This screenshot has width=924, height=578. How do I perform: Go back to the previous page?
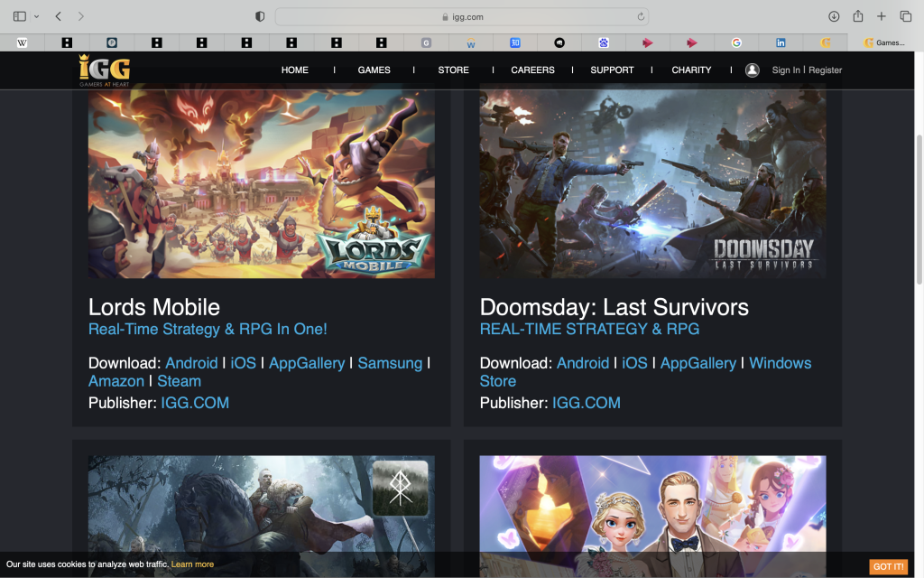pyautogui.click(x=59, y=16)
